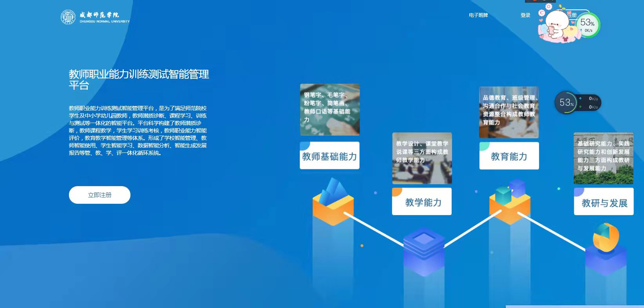Viewport: 644px width, 308px height.
Task: Click the 教师职业能力训练测试智能管理平台 heading
Action: click(x=139, y=79)
